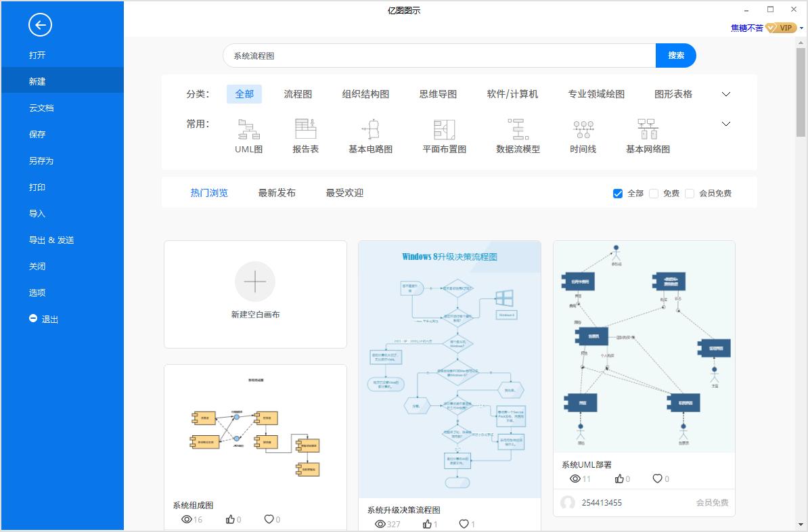Enable the 会员免费 filter
The height and width of the screenshot is (532, 808).
click(690, 193)
